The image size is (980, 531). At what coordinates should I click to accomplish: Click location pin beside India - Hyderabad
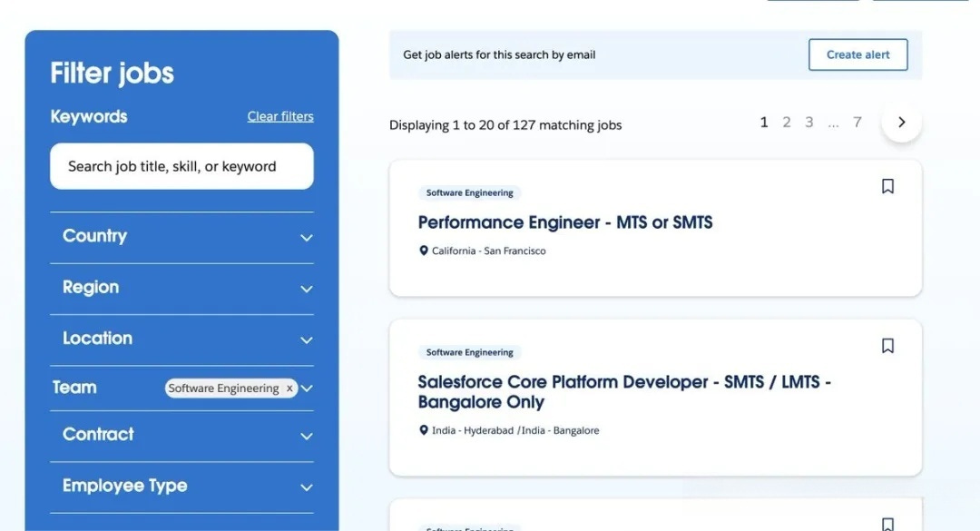pos(423,430)
